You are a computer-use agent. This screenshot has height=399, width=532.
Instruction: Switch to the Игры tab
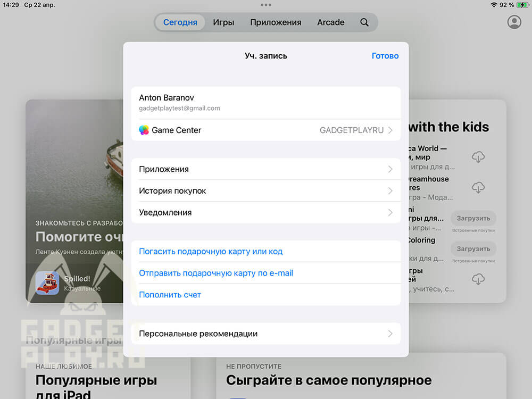pos(223,22)
